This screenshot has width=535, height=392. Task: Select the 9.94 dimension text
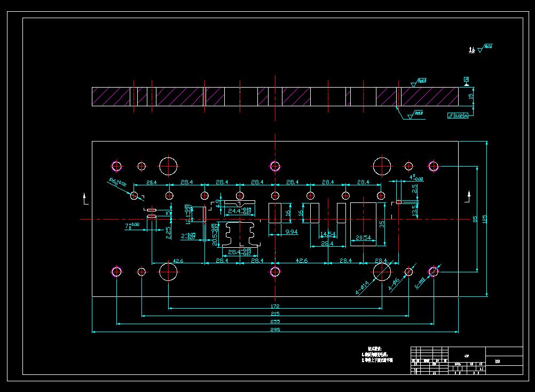coord(292,232)
